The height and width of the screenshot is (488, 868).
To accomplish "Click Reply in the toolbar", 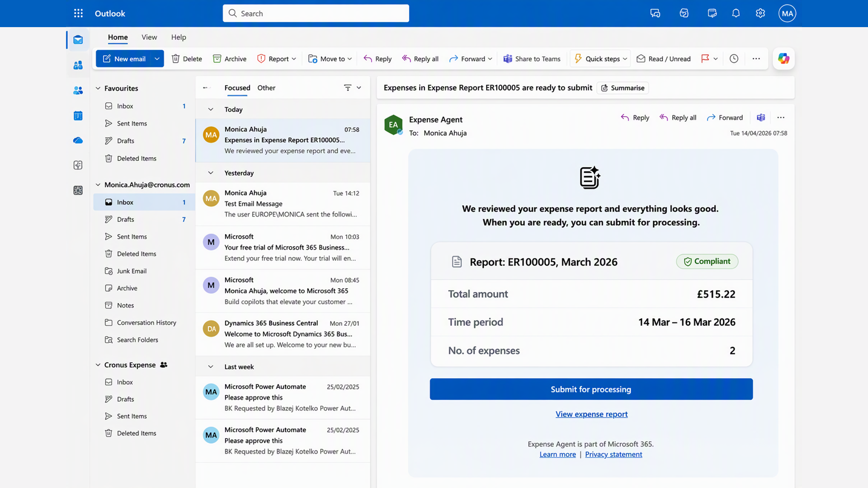I will (x=377, y=59).
